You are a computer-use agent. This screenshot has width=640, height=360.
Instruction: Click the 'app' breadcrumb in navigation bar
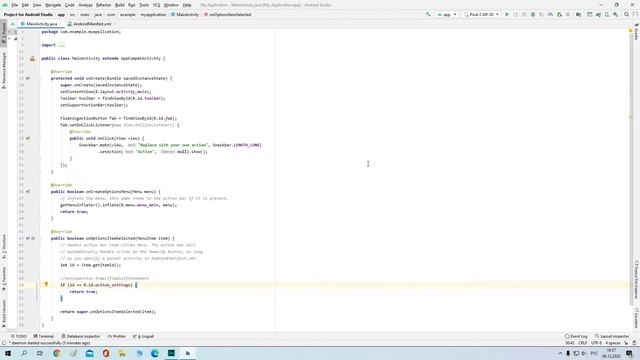pos(61,14)
